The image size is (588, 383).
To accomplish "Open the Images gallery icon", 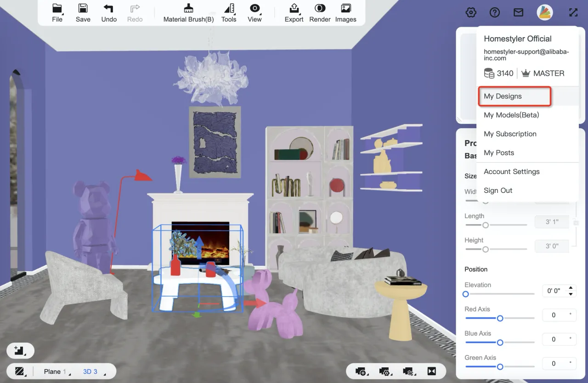I will (x=345, y=12).
